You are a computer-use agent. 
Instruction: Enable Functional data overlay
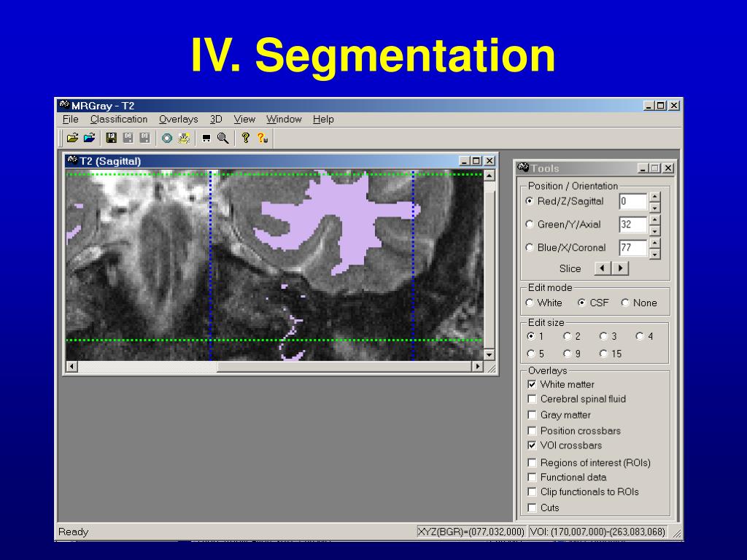tap(532, 477)
